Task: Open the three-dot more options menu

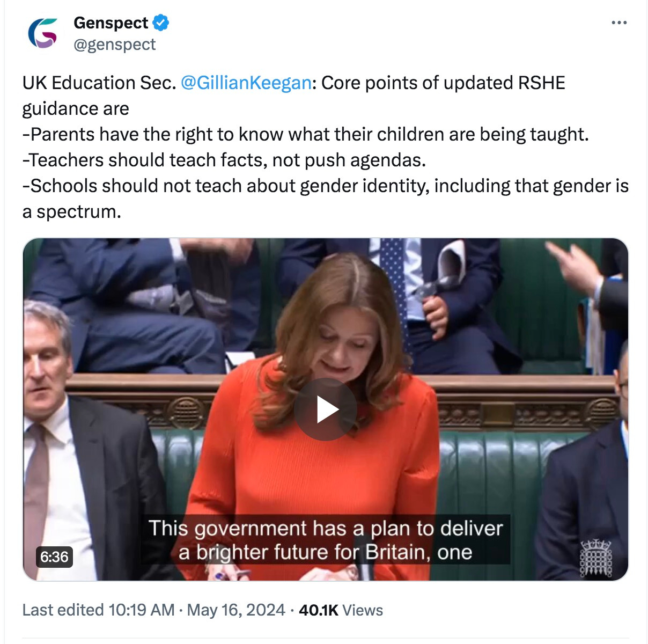Action: 619,23
